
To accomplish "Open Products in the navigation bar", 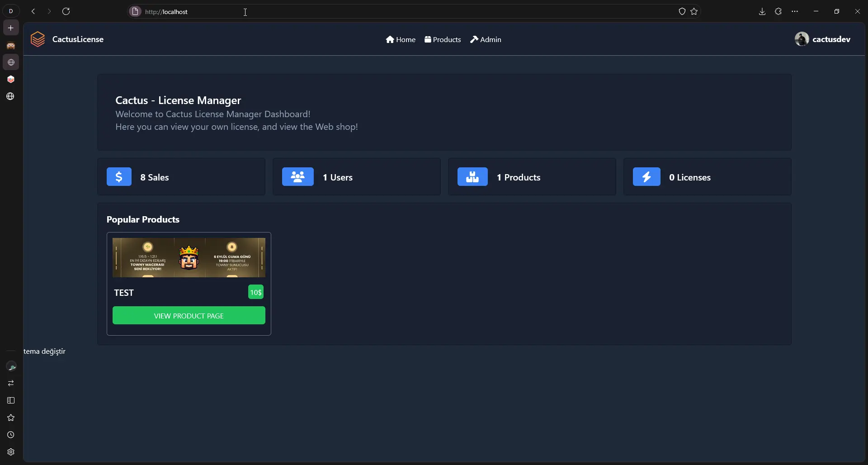I will pyautogui.click(x=443, y=40).
